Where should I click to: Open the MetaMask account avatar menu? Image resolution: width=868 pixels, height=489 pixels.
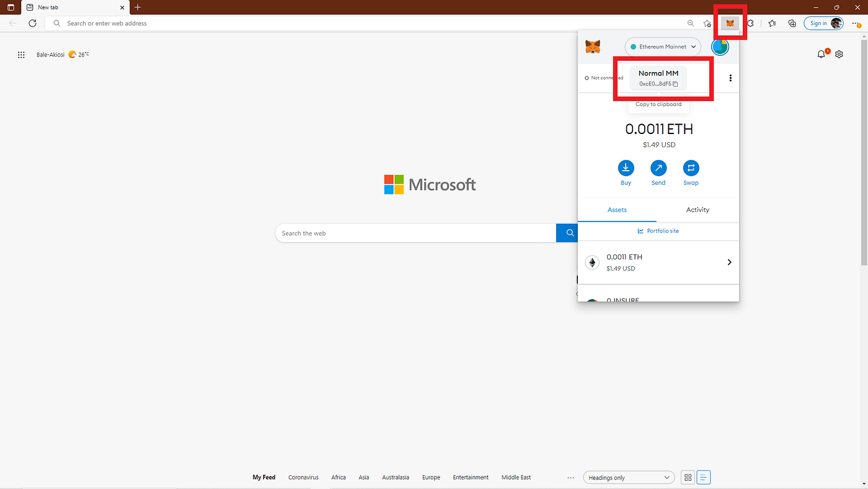coord(720,47)
